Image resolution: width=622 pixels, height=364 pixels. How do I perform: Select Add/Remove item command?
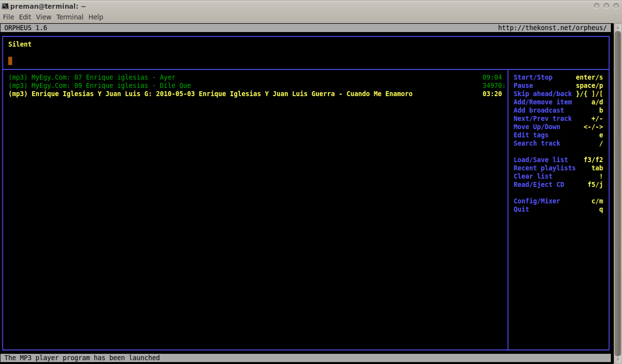tap(542, 102)
